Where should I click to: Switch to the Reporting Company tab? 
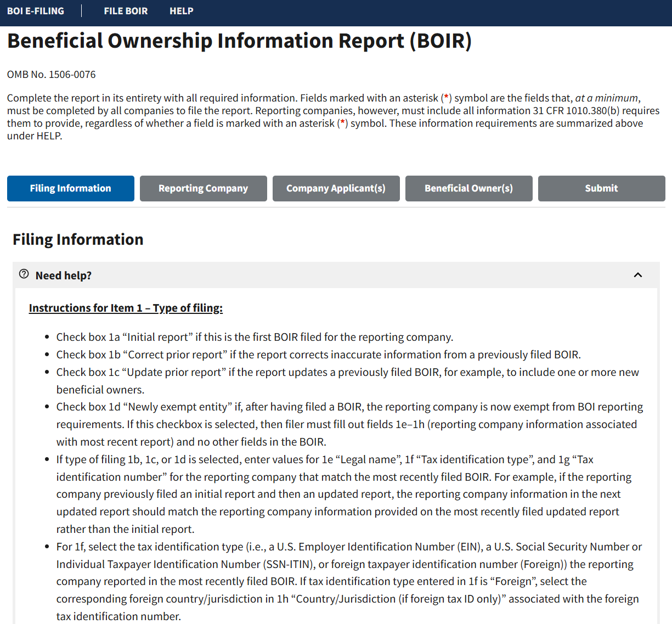[x=204, y=188]
